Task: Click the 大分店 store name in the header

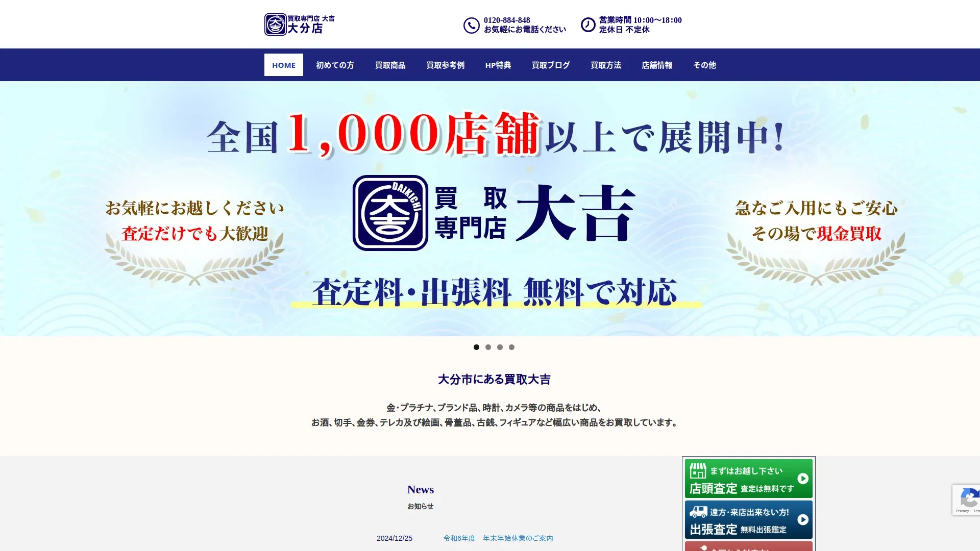Action: click(x=305, y=29)
